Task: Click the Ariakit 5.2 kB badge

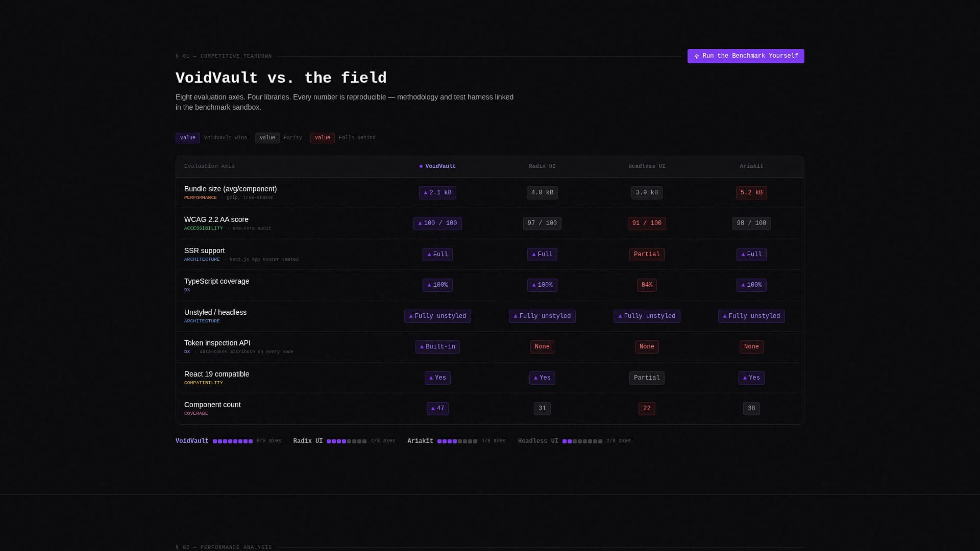Action: tap(751, 193)
